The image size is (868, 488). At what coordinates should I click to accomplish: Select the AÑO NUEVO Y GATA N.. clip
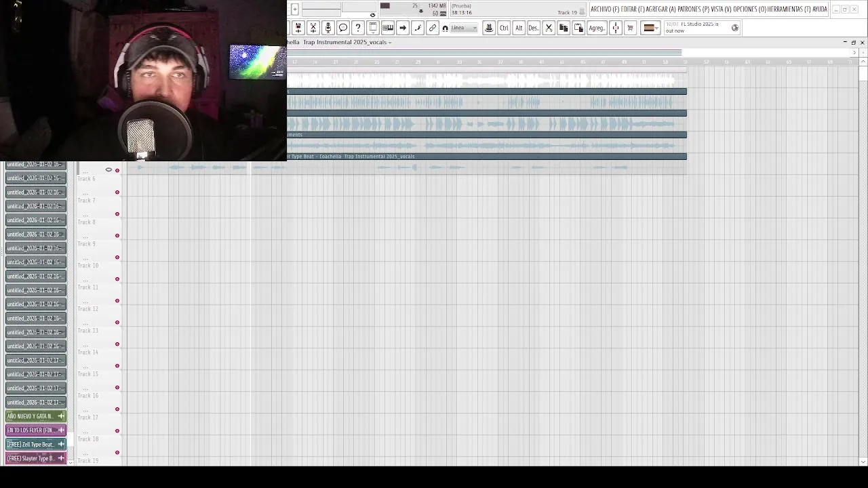36,416
